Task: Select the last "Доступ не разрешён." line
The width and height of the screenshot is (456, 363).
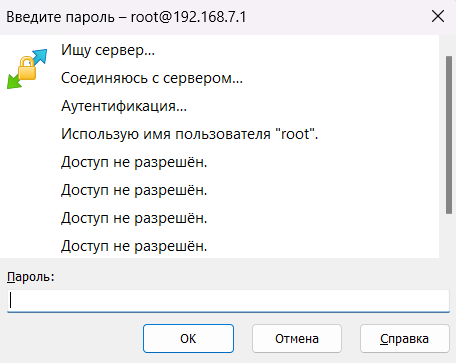Action: [x=134, y=246]
